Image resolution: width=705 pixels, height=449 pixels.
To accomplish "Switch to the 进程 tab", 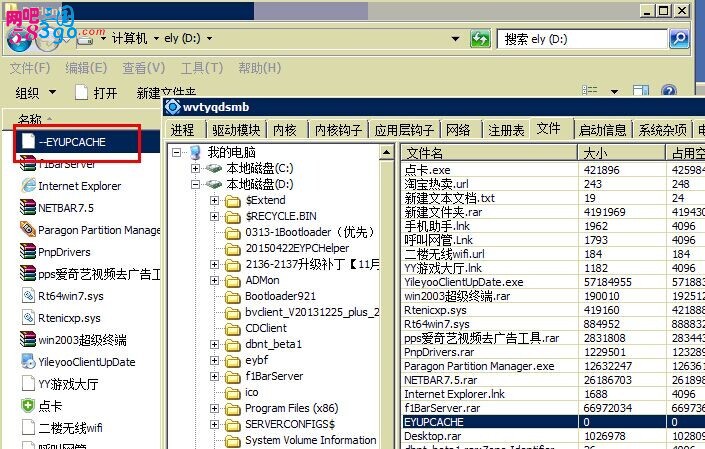I will tap(183, 130).
